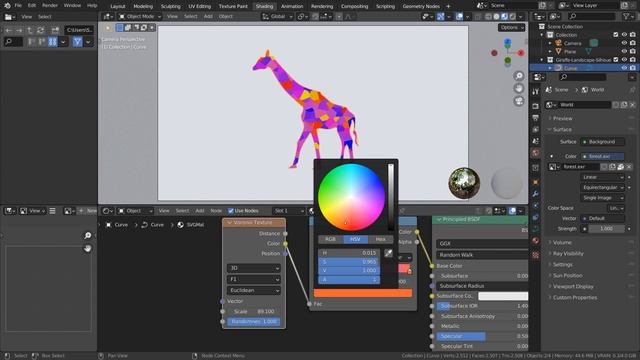Click the color wheel in color picker

351,197
